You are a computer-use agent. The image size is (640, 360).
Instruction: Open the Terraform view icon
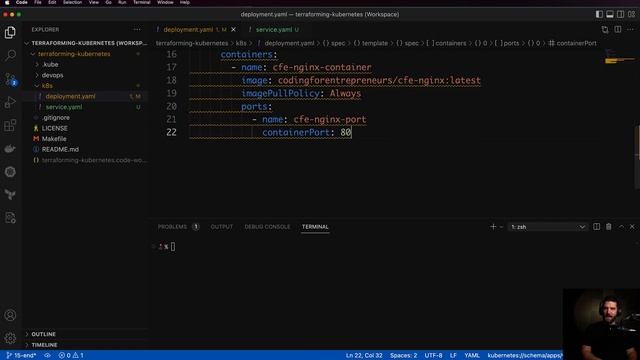[x=10, y=195]
